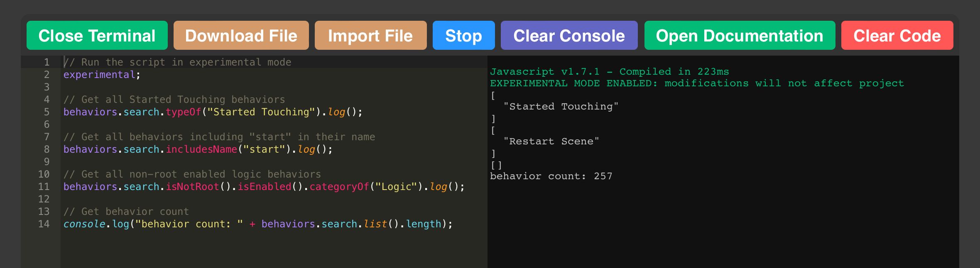Open the Import File dialog
980x268 pixels.
tap(370, 36)
